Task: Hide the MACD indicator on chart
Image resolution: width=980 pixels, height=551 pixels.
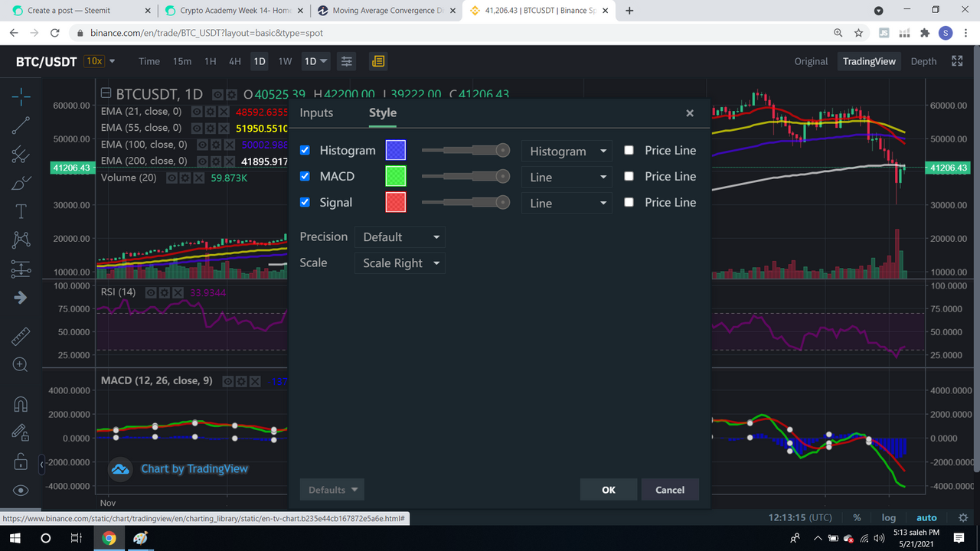Action: click(228, 381)
